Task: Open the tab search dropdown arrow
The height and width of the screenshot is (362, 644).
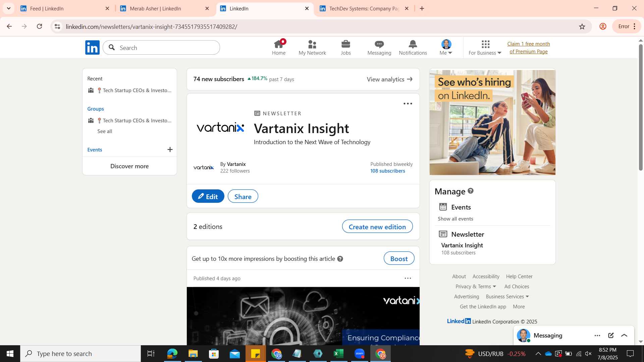Action: (8, 8)
